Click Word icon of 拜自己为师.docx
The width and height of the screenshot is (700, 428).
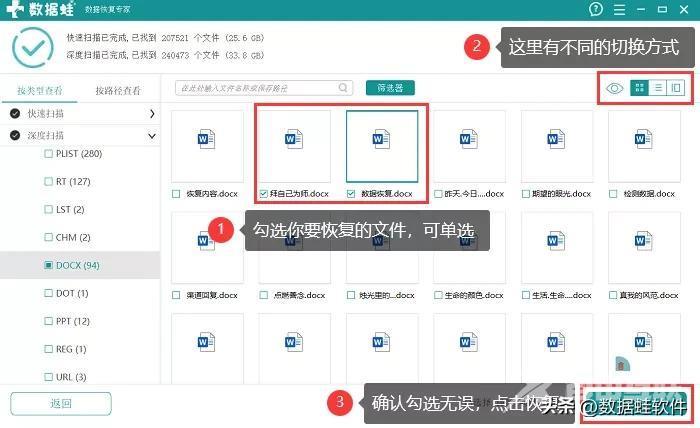294,139
